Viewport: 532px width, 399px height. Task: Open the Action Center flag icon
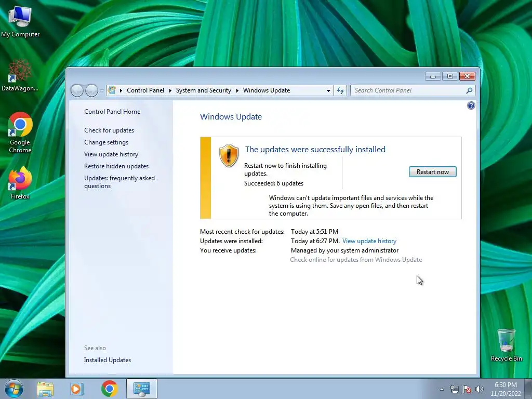point(467,389)
